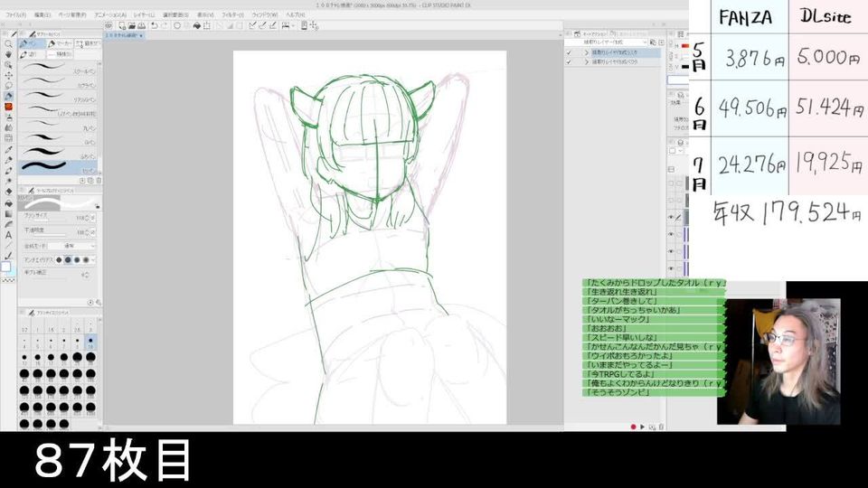868x488 pixels.
Task: Toggle first auto action checkmark
Action: (569, 52)
